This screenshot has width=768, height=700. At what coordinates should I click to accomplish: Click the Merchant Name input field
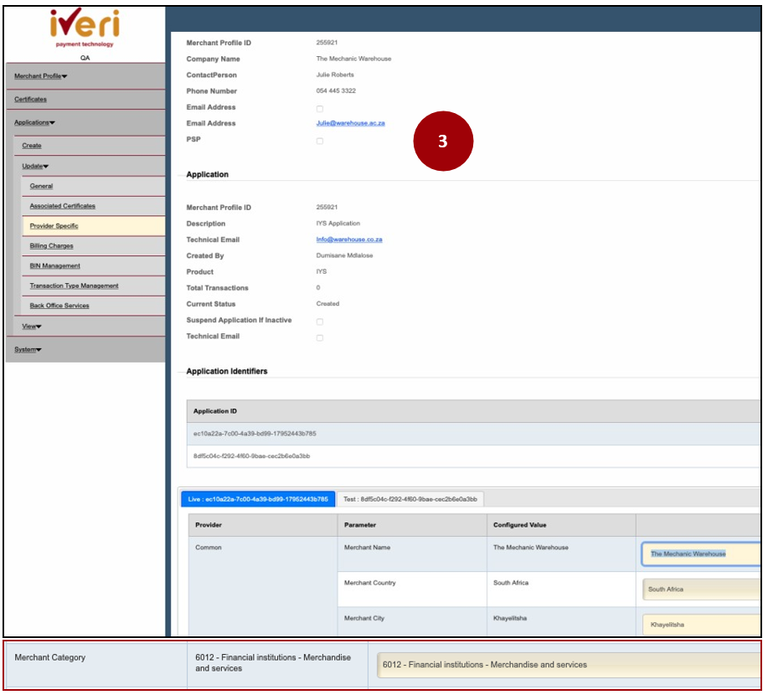click(x=702, y=553)
